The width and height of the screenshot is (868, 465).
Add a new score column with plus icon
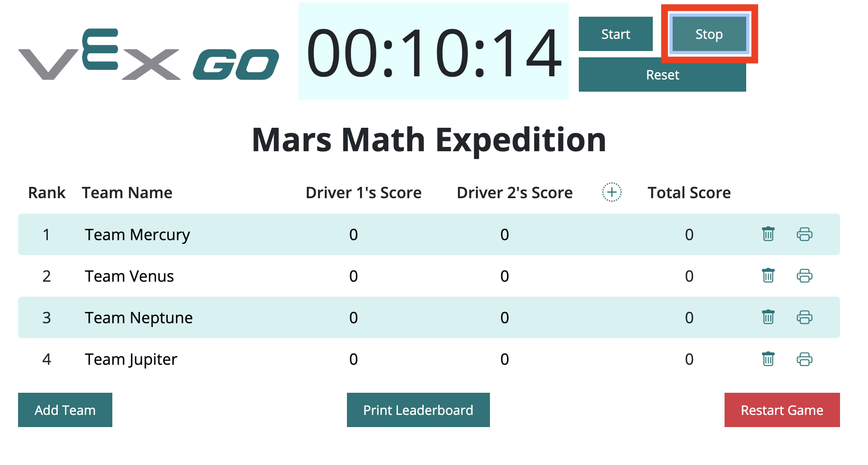[611, 192]
